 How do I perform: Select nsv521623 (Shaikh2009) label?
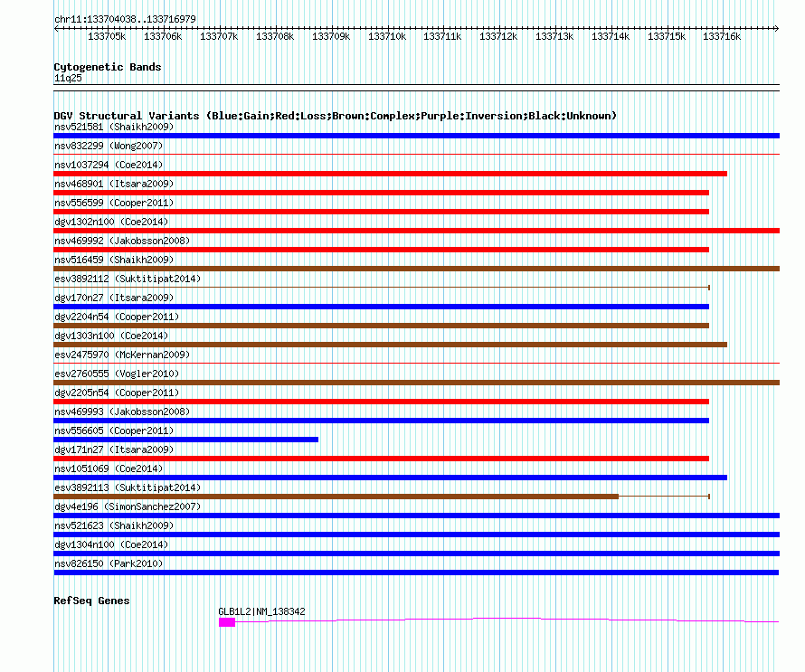[114, 525]
